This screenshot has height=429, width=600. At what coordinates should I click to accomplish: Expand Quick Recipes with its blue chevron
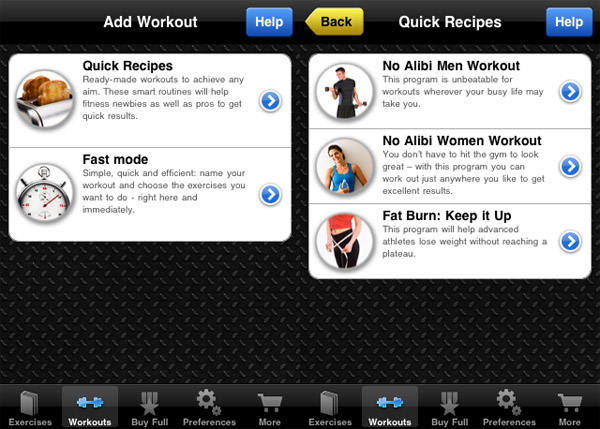click(271, 101)
